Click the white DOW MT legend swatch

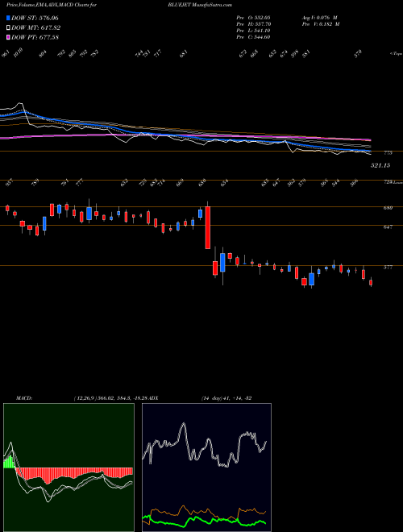tap(9, 27)
